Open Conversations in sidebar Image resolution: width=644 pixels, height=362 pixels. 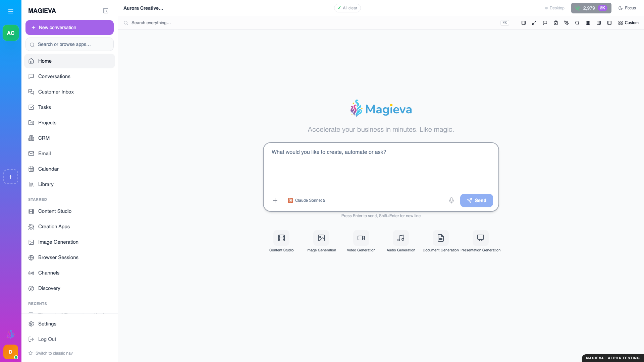tap(69, 76)
